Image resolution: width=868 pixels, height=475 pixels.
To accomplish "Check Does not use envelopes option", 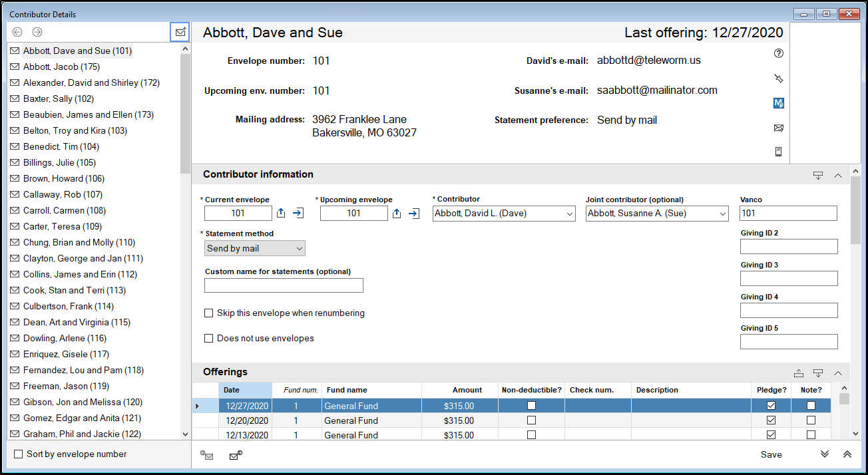I will tap(209, 339).
